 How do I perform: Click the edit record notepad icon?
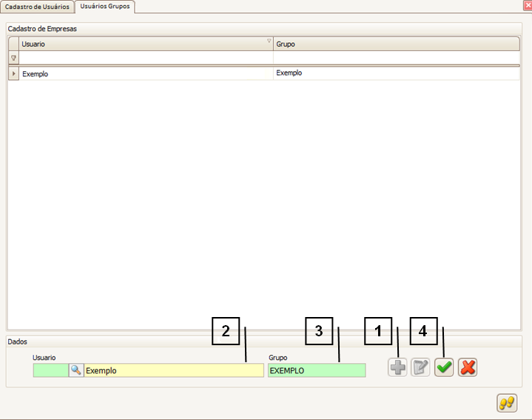[420, 367]
